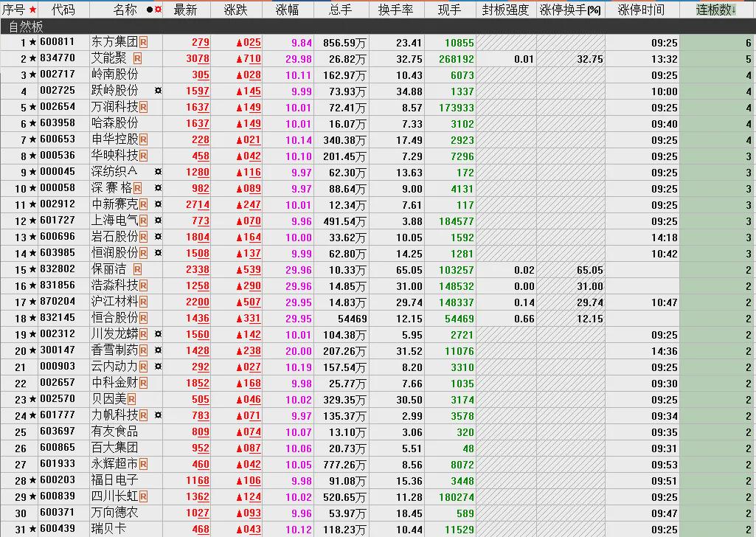The width and height of the screenshot is (756, 537).
Task: Sort by the 涨停时间 column header
Action: tap(641, 10)
